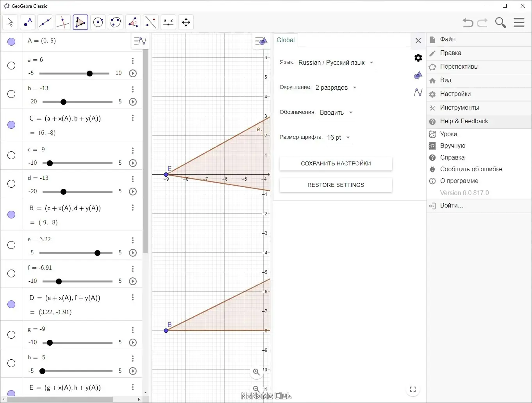This screenshot has width=532, height=403.
Task: Click slider f handle
Action: (x=59, y=281)
